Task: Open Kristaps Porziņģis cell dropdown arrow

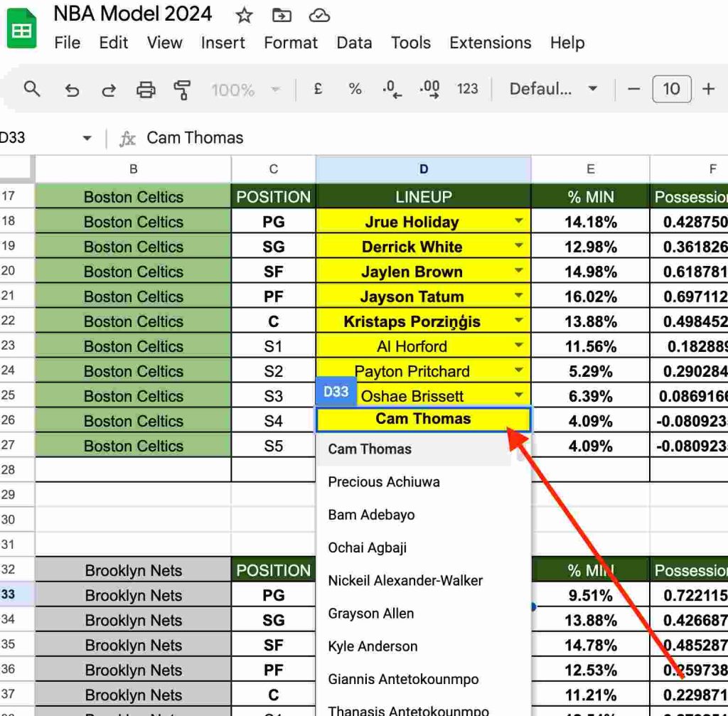Action: pyautogui.click(x=519, y=321)
